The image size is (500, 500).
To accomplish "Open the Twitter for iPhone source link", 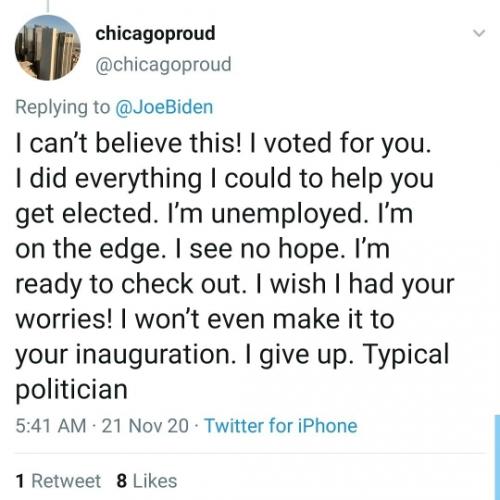I will click(281, 426).
